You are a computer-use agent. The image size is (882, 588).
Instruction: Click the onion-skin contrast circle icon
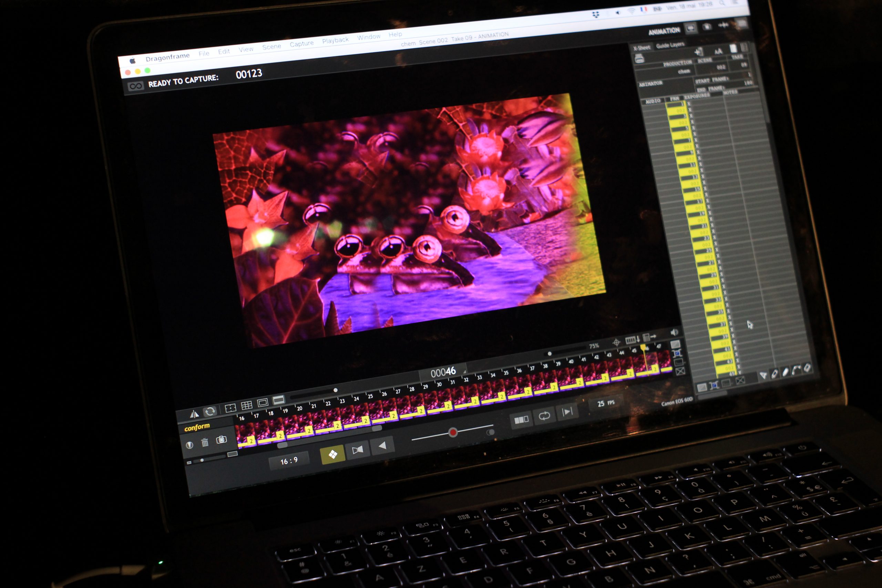click(x=190, y=445)
